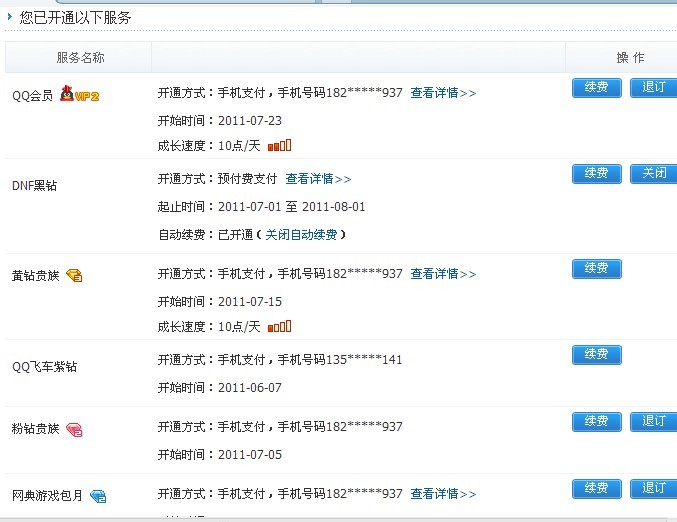The height and width of the screenshot is (522, 677).
Task: Click the start date 2011-07-23
Action: [x=250, y=120]
